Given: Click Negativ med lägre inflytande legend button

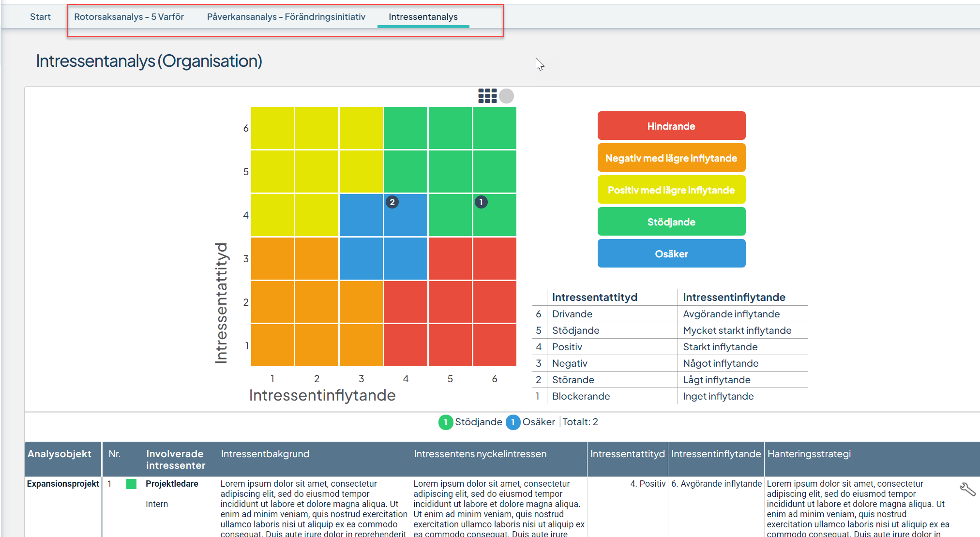Looking at the screenshot, I should (671, 158).
